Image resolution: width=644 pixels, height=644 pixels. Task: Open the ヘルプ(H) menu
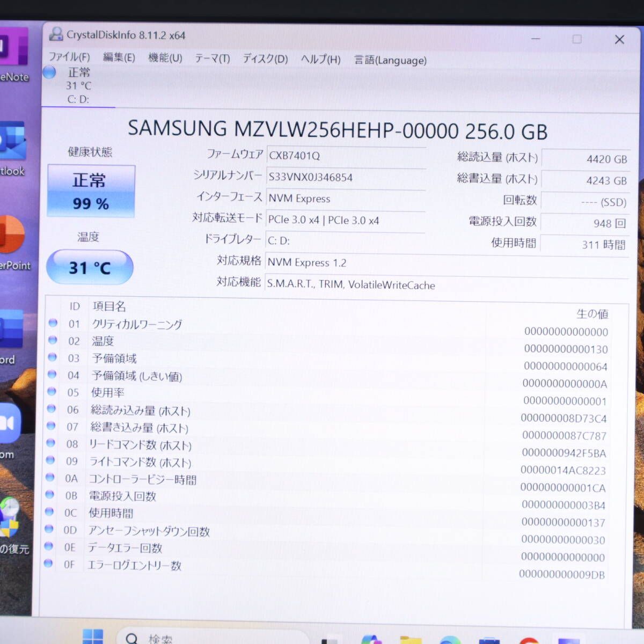click(320, 60)
